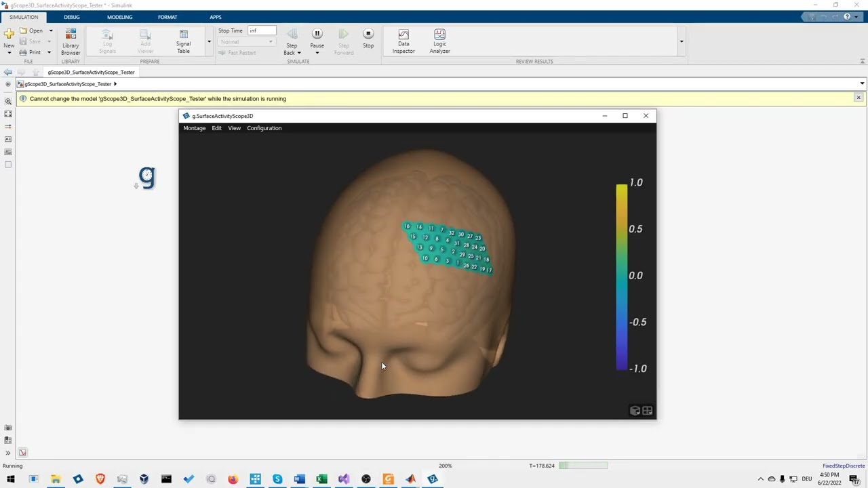Open the Pause dropdown arrow

(x=317, y=53)
